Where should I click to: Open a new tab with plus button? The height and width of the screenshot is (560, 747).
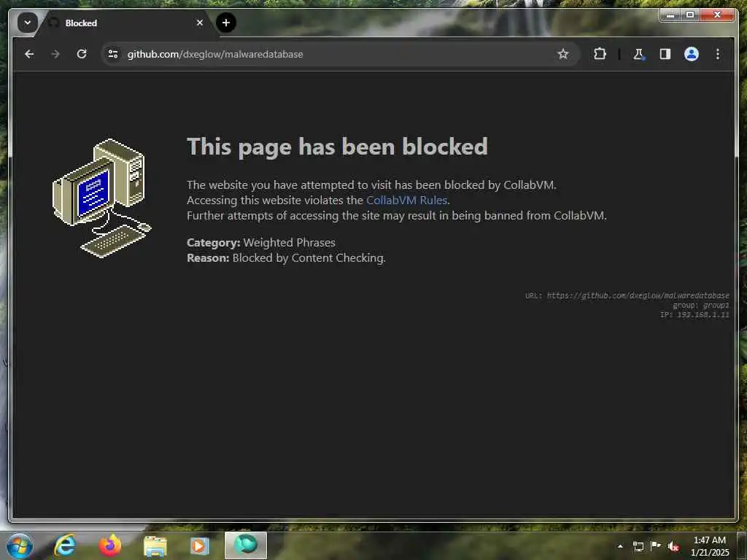pyautogui.click(x=226, y=23)
